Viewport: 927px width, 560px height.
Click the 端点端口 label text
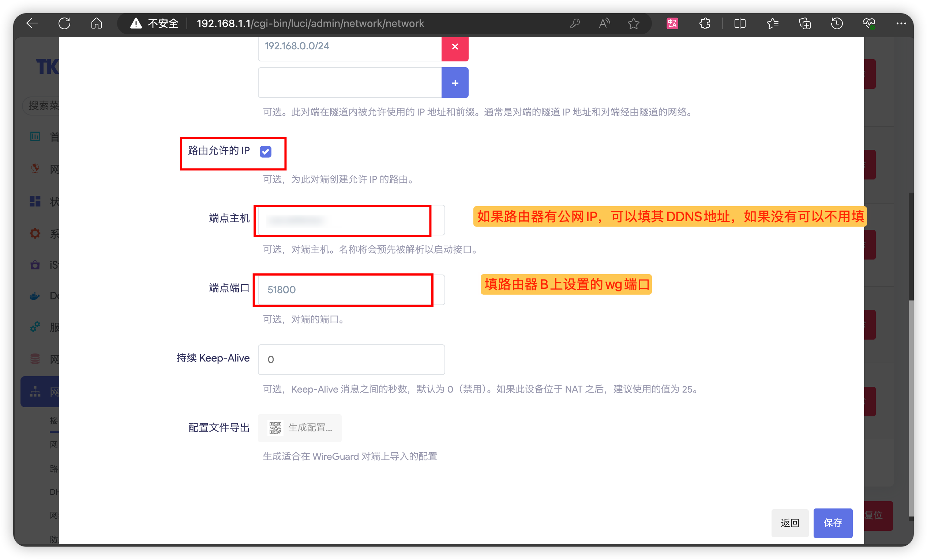coord(229,288)
